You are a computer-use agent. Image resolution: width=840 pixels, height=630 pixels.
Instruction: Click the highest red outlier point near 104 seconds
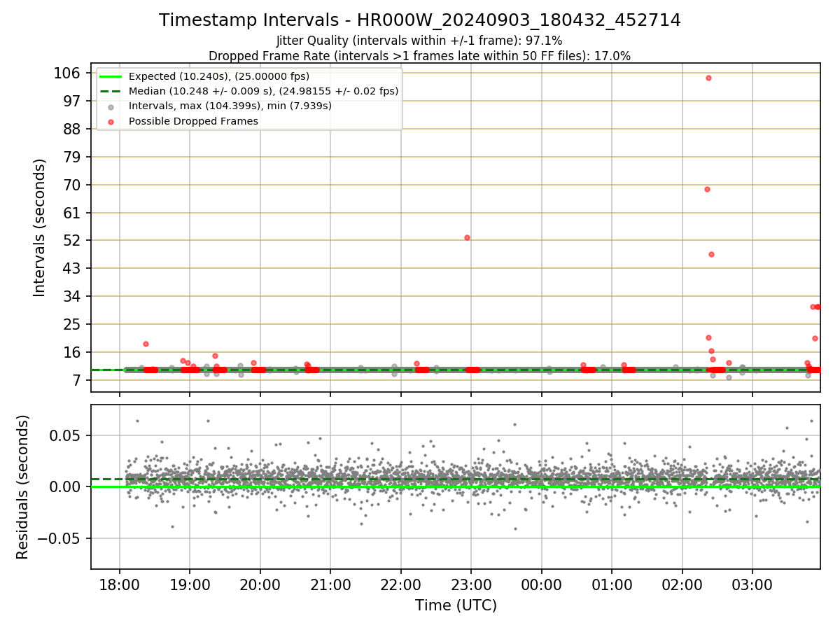708,78
